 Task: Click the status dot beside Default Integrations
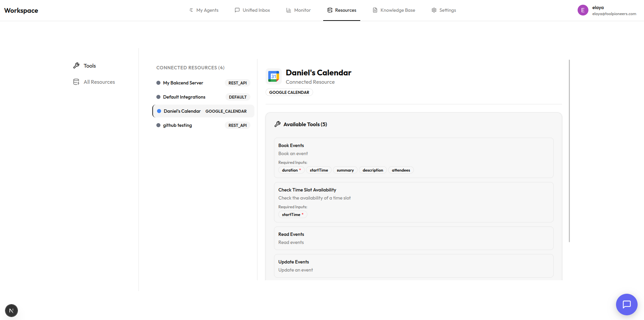pyautogui.click(x=158, y=97)
